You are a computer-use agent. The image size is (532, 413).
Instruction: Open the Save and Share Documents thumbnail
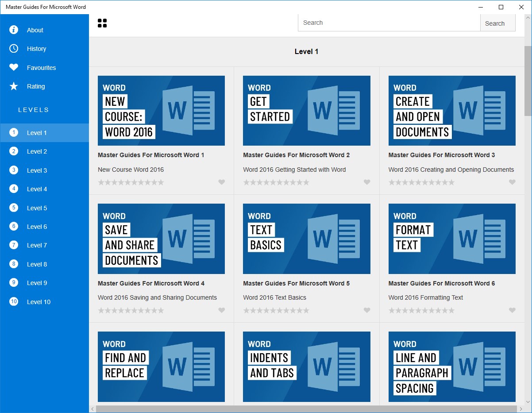coord(161,239)
